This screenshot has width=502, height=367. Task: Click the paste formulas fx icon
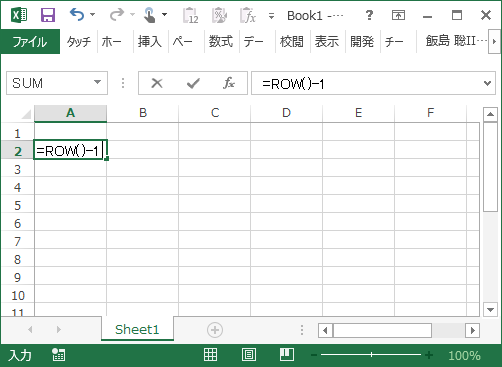tap(248, 15)
